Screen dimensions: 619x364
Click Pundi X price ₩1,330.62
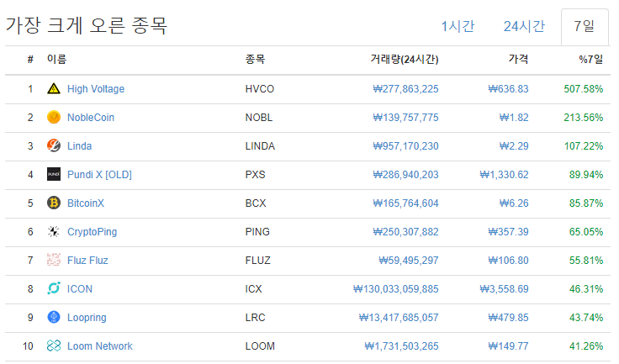click(x=504, y=175)
